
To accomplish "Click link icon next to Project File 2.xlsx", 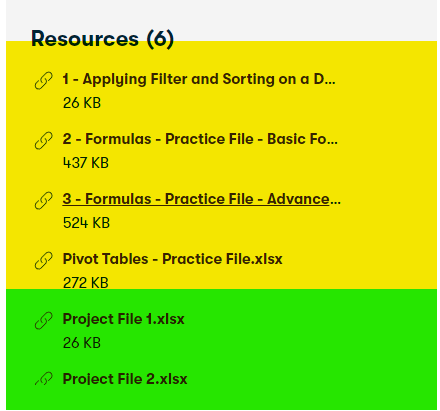I will click(44, 379).
